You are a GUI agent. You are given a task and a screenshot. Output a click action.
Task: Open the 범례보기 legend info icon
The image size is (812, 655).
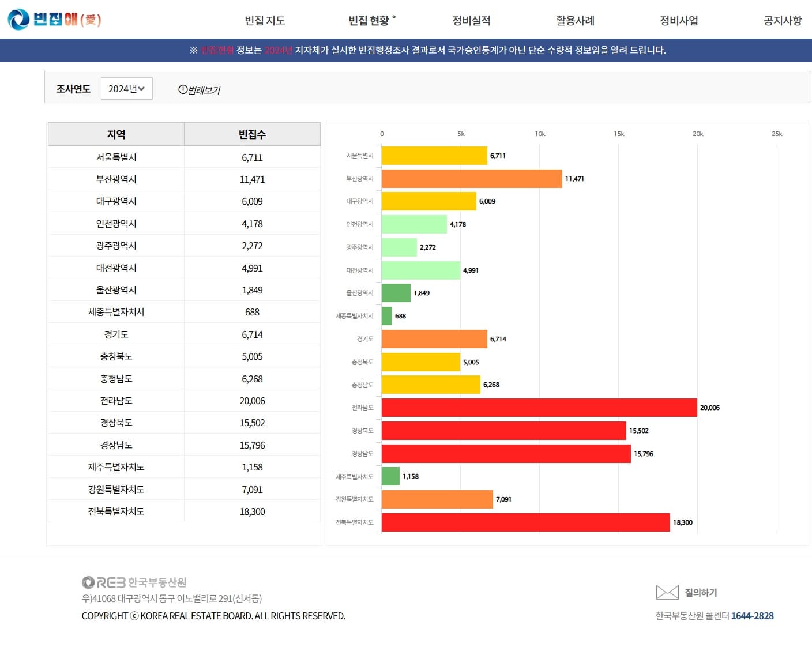[183, 90]
